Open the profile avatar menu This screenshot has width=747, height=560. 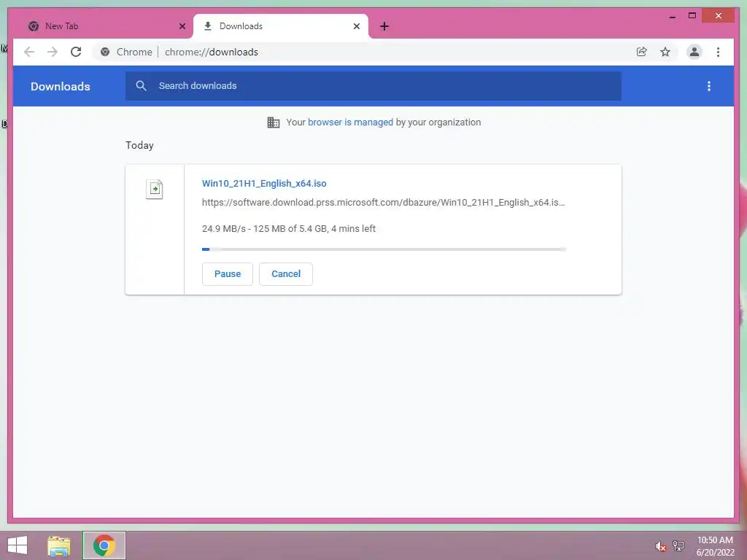694,52
